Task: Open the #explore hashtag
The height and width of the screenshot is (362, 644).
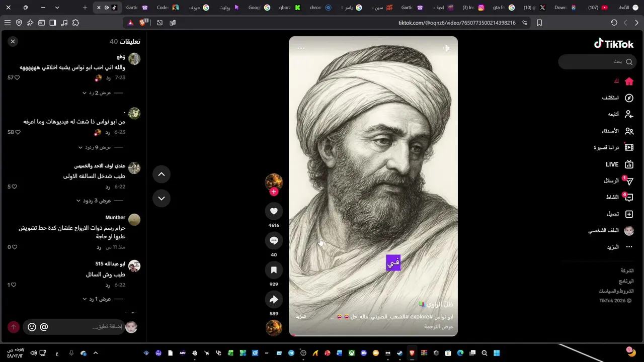Action: (x=421, y=317)
